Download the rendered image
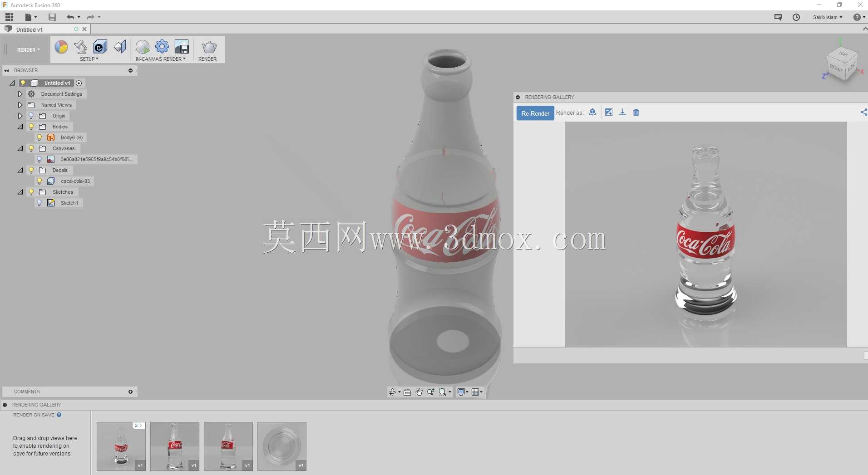Image resolution: width=868 pixels, height=475 pixels. (622, 113)
